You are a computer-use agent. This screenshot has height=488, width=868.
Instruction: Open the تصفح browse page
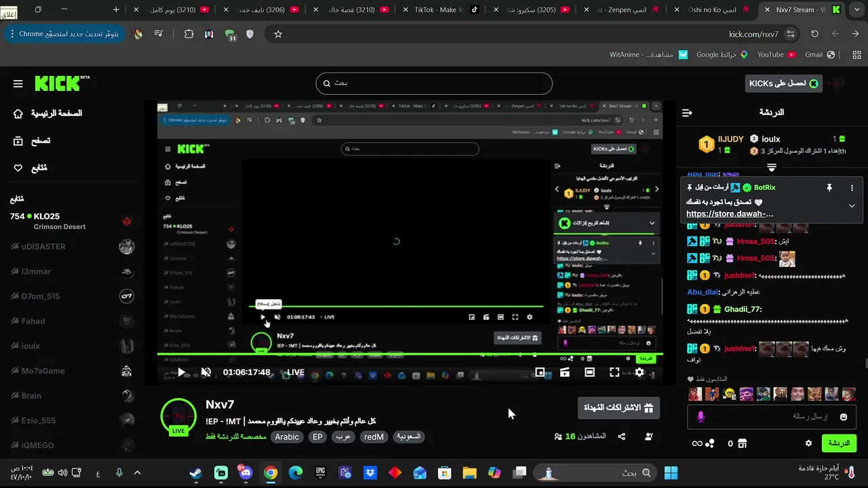click(32, 141)
